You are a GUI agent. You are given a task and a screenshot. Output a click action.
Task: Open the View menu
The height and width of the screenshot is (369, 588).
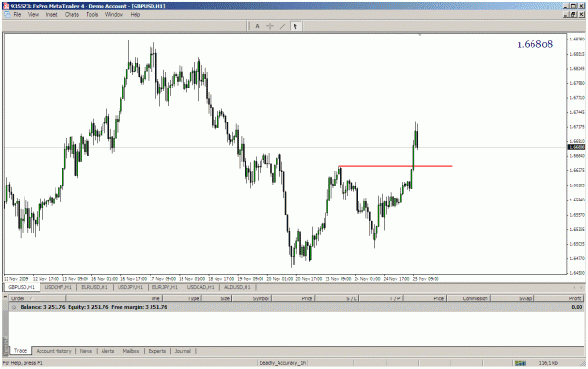[33, 15]
